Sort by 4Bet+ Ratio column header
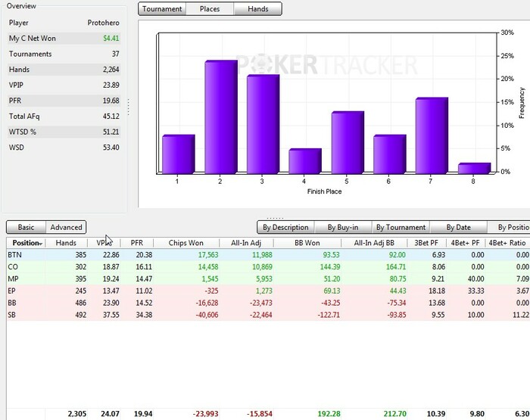 [x=507, y=243]
